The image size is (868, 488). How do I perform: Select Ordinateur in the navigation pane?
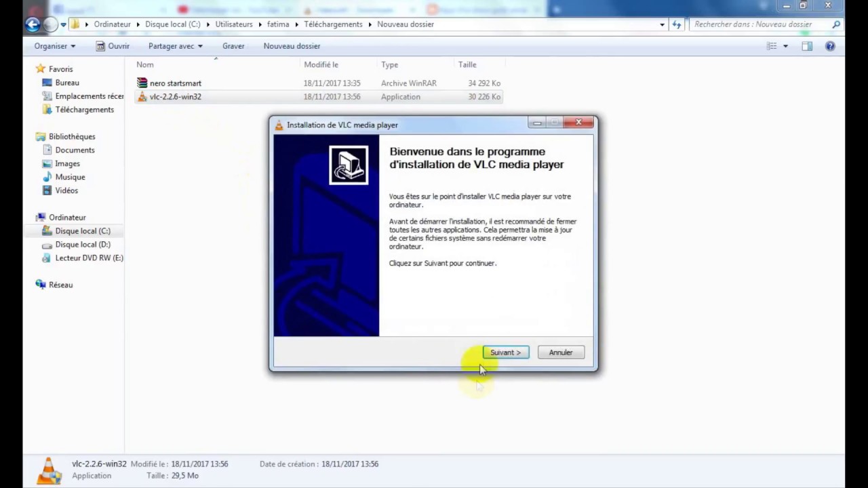[67, 218]
